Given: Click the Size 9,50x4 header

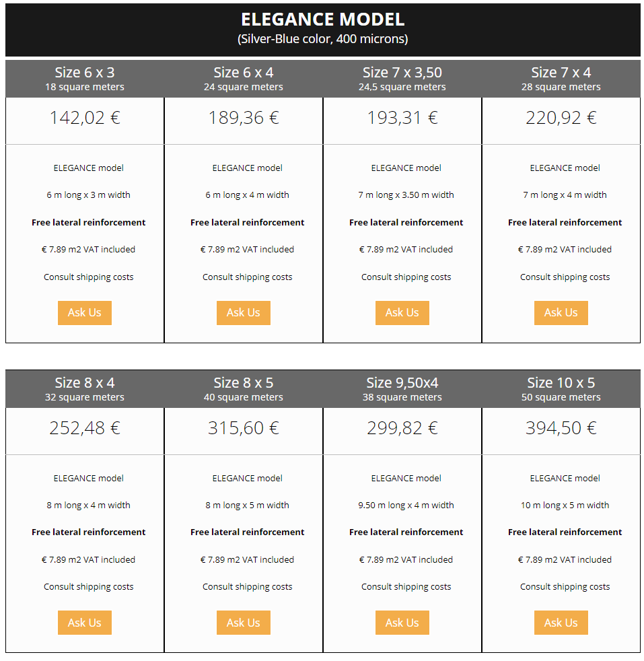Looking at the screenshot, I should pyautogui.click(x=402, y=388).
